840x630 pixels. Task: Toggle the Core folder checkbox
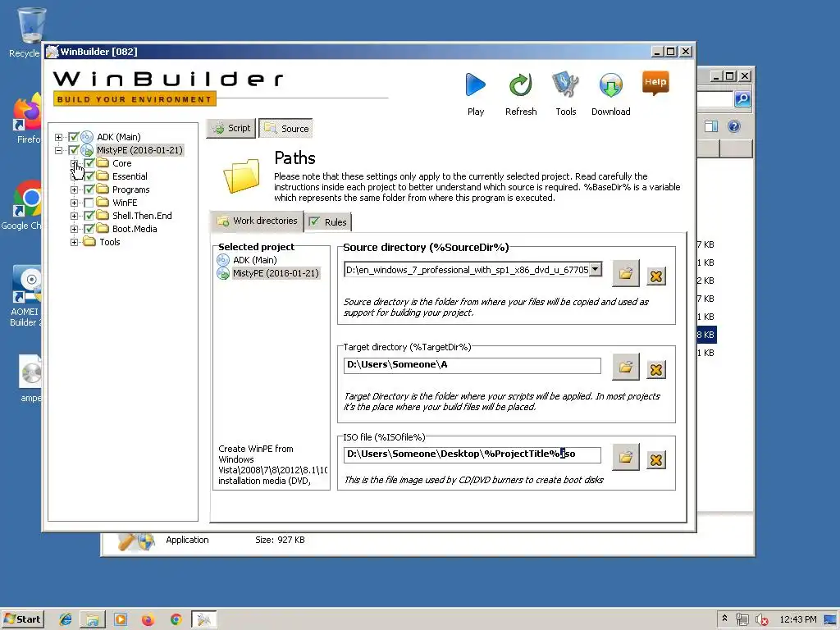89,163
